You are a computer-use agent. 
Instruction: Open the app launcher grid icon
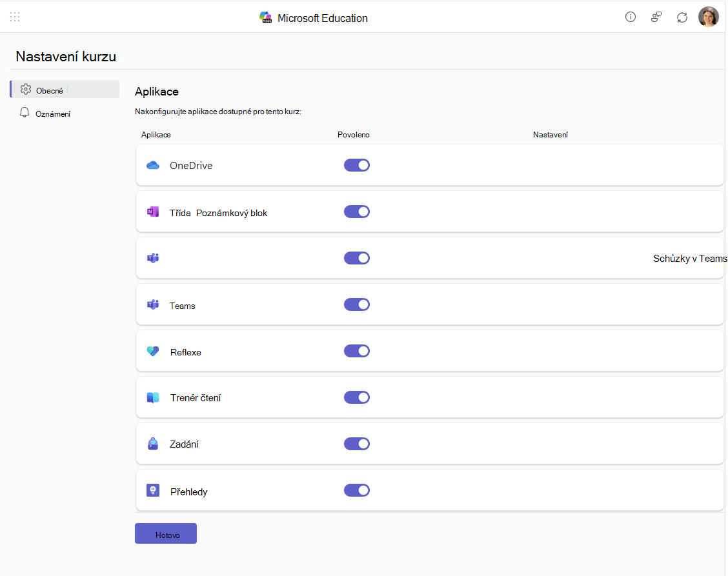(15, 17)
